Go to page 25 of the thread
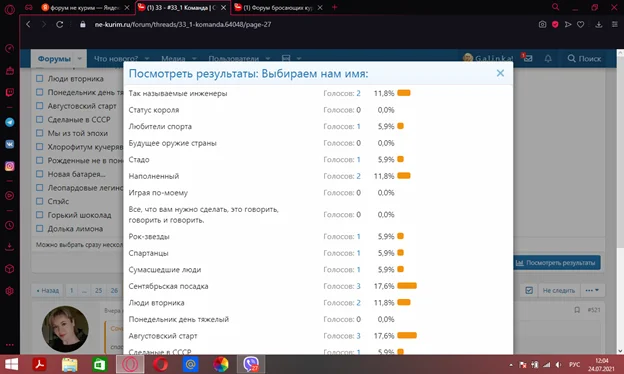The height and width of the screenshot is (374, 624). tap(98, 290)
